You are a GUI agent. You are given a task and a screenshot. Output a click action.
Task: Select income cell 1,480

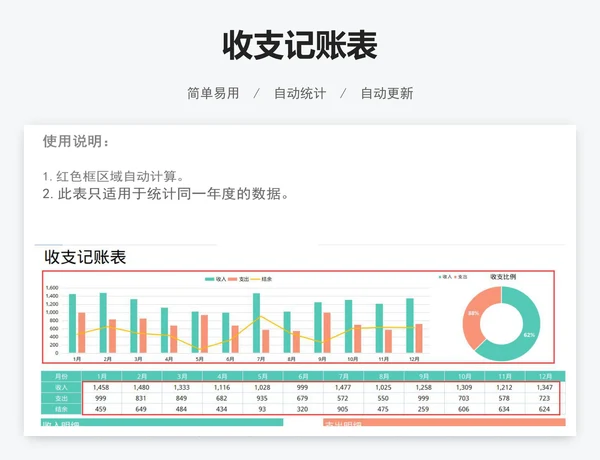[x=141, y=387]
